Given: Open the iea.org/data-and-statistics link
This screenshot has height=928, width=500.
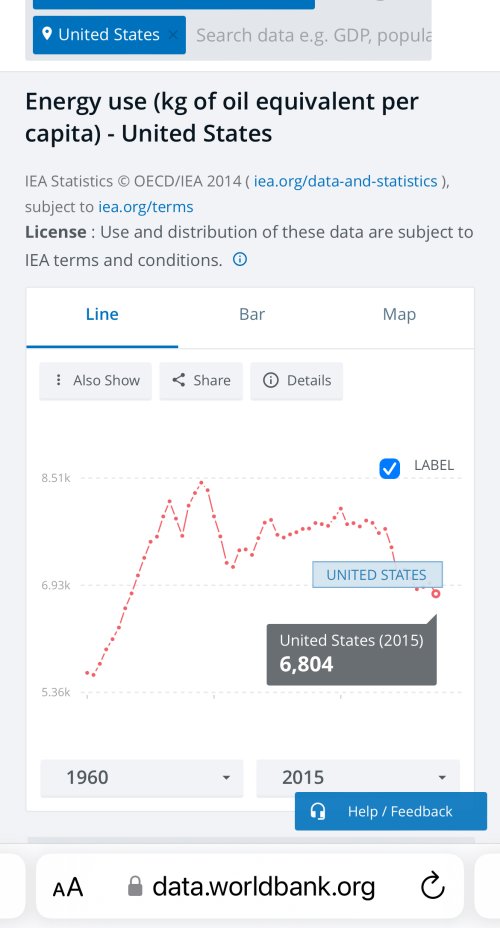Looking at the screenshot, I should click(x=346, y=181).
